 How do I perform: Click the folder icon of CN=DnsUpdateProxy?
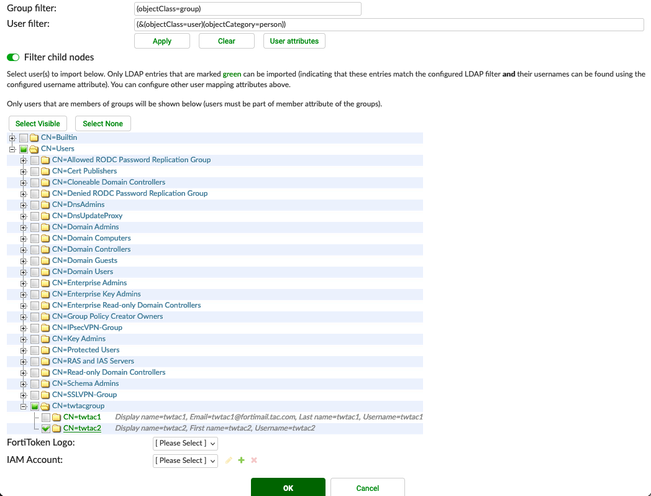click(x=45, y=216)
